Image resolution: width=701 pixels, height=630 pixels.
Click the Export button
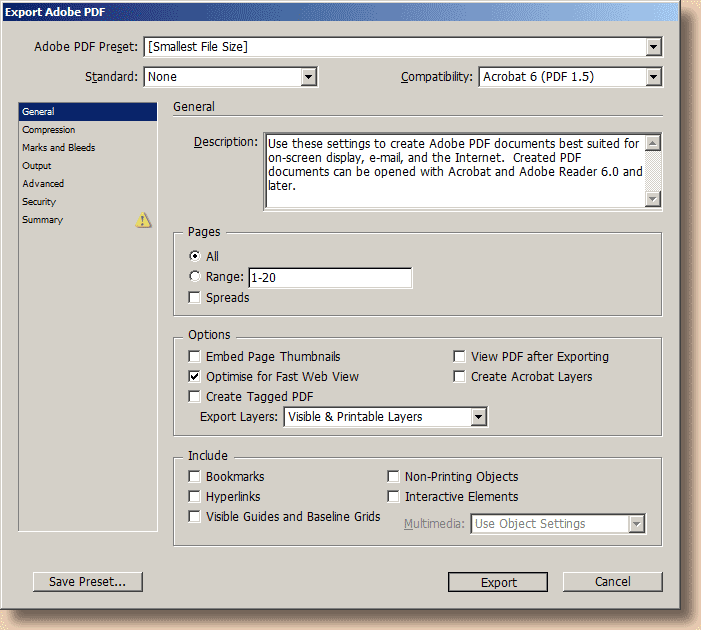click(x=498, y=582)
